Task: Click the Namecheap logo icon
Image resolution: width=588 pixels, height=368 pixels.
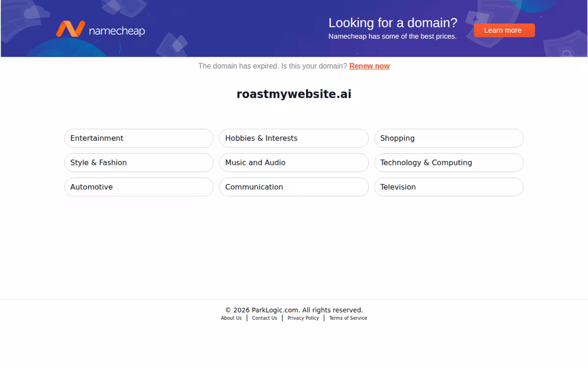Action: click(71, 29)
